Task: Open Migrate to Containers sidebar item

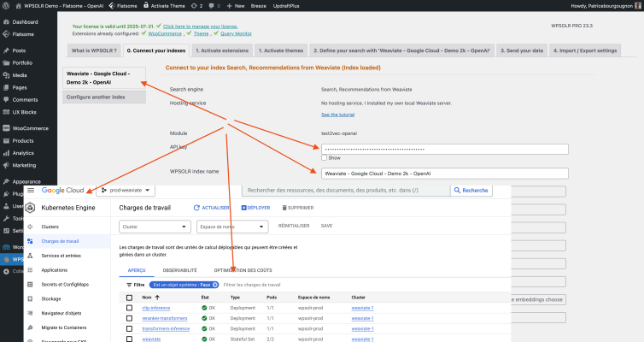Action: click(x=64, y=327)
